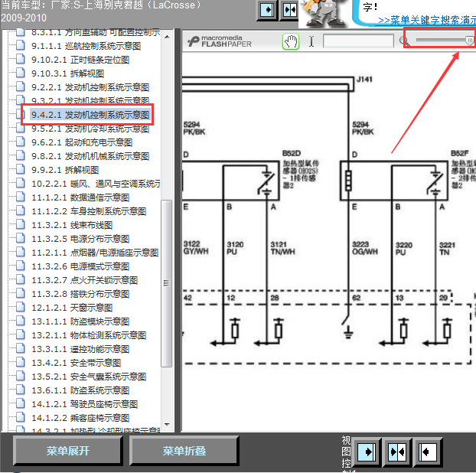Click the magnifier search icon
The height and width of the screenshot is (473, 476).
(404, 41)
